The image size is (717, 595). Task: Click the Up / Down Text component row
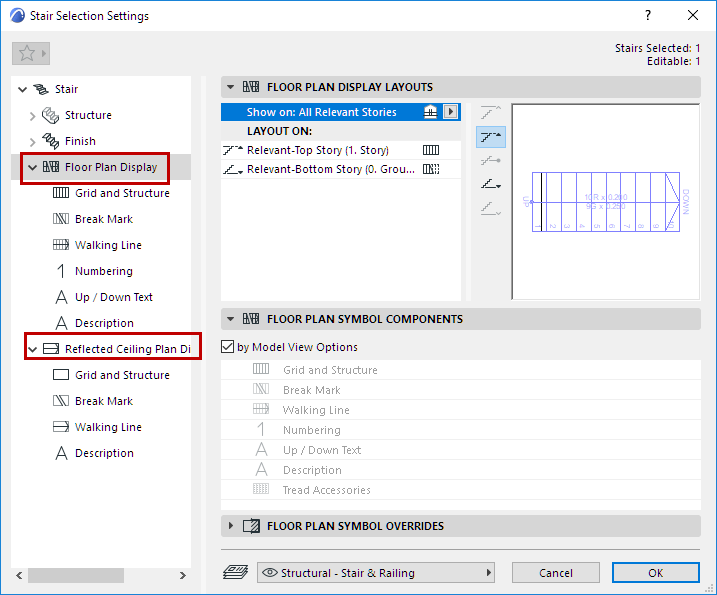click(x=460, y=450)
